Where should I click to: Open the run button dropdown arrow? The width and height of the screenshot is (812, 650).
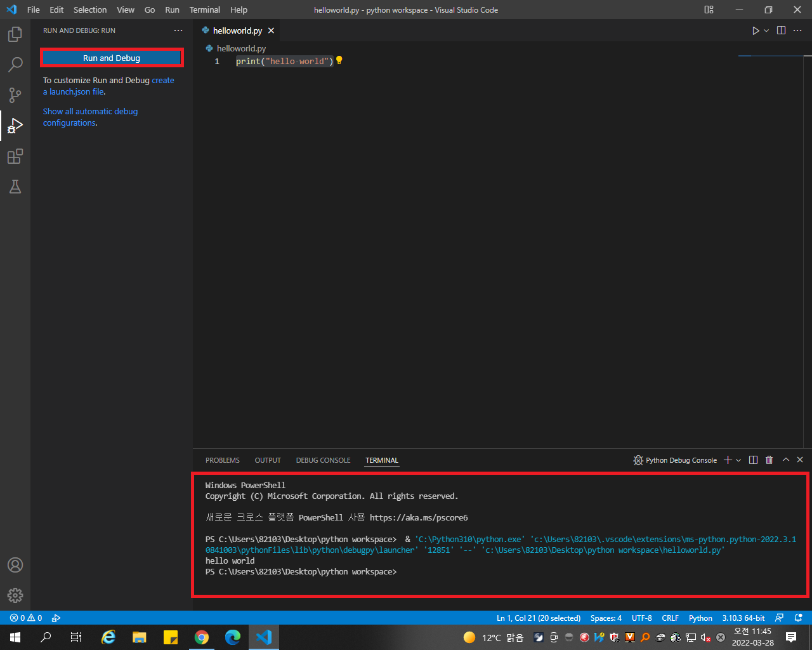point(766,30)
